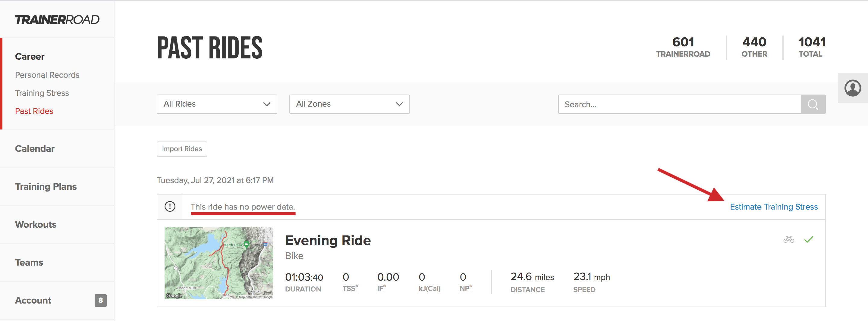Go to Training Stress page
The image size is (868, 321).
coord(42,93)
